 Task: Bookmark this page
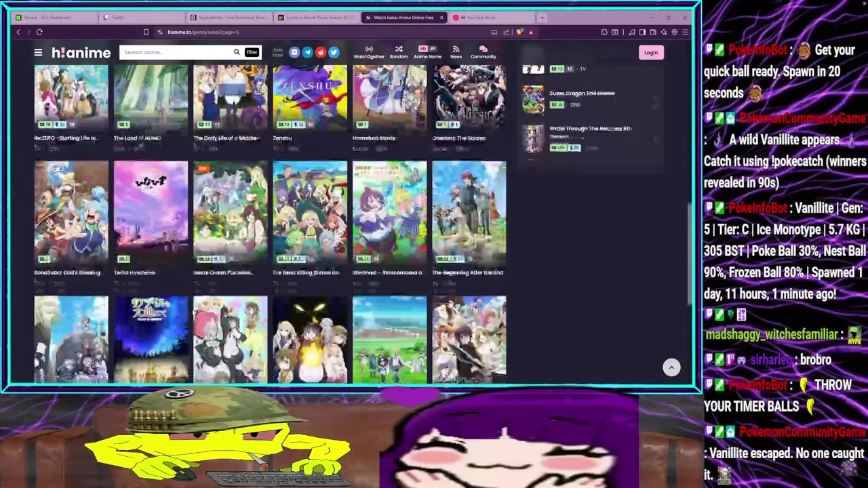tap(146, 32)
